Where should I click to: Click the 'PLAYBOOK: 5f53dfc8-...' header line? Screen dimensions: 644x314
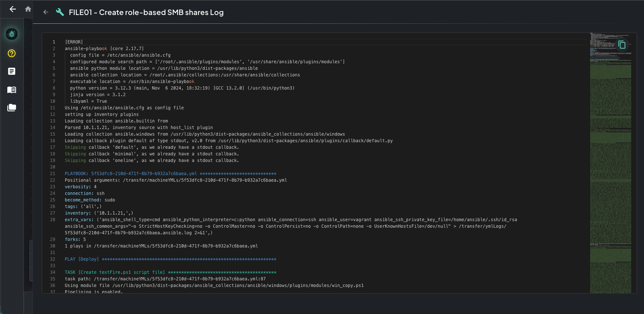[171, 174]
